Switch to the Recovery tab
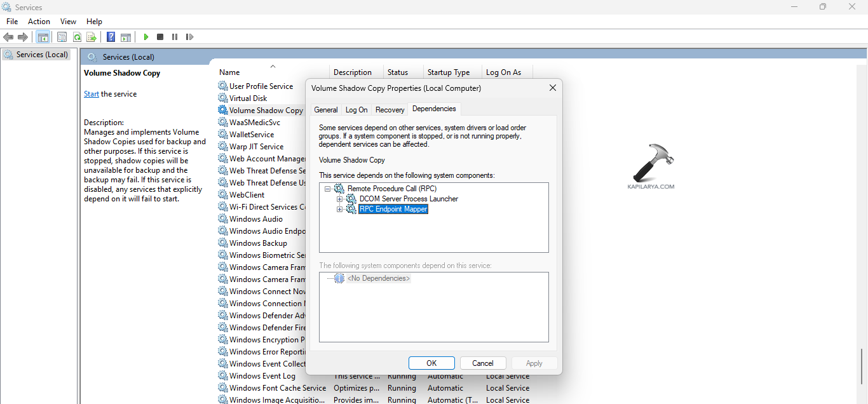The width and height of the screenshot is (868, 404). pyautogui.click(x=390, y=109)
